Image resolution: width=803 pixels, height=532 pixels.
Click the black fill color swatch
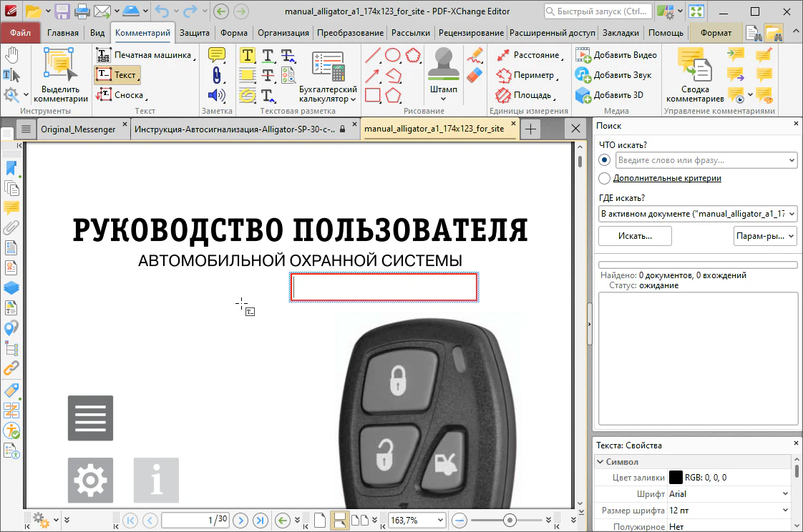tap(675, 478)
